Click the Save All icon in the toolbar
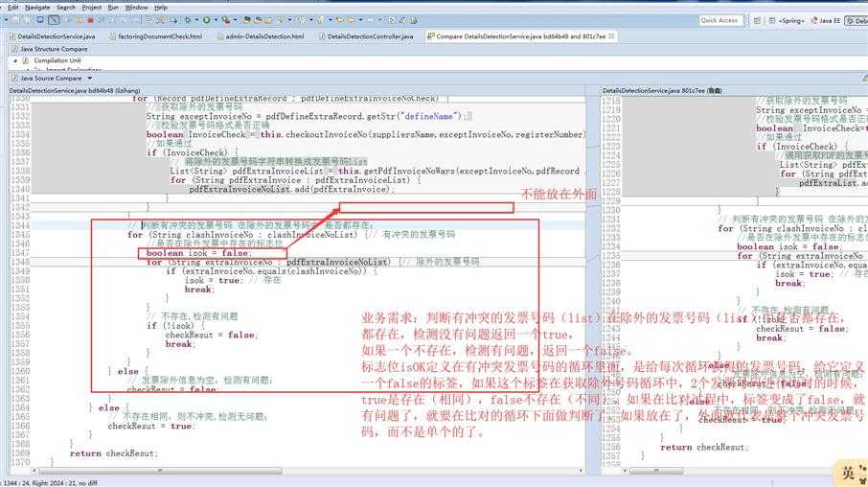This screenshot has height=487, width=868. [x=27, y=20]
